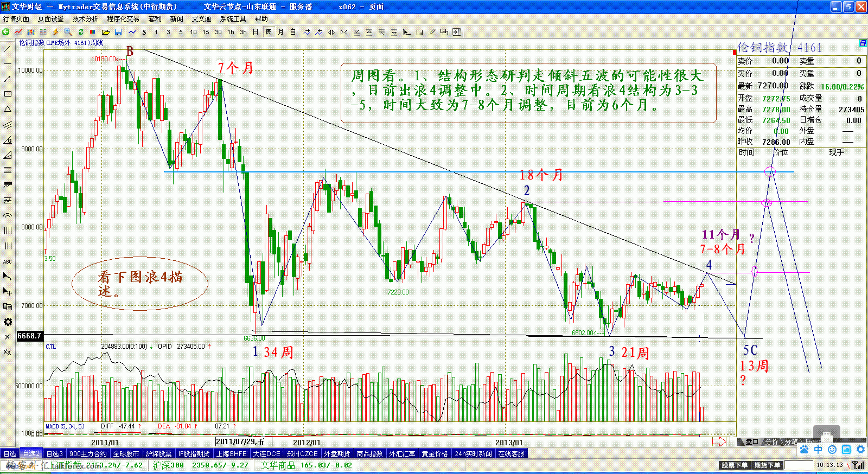Click the ruler measure toolbar icon
The image size is (868, 474).
point(419,32)
